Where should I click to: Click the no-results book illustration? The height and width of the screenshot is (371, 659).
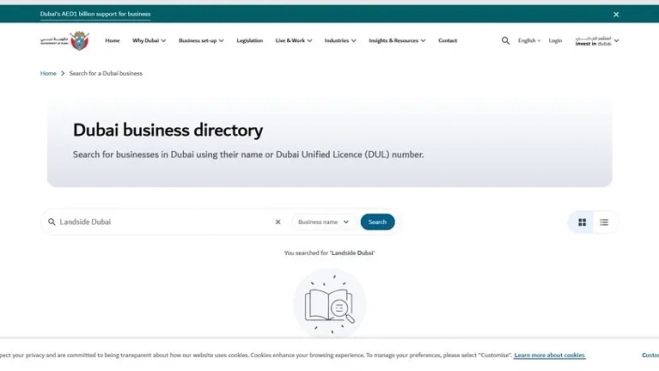[x=330, y=304]
